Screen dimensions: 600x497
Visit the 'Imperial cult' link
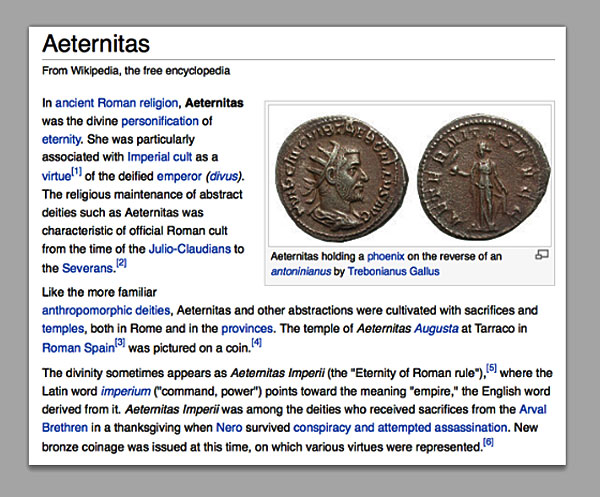(x=159, y=157)
